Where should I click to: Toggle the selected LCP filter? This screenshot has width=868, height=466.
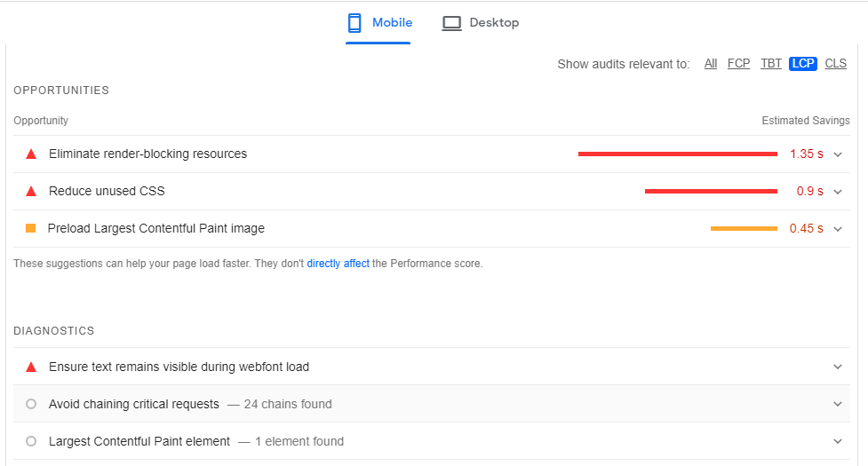803,64
